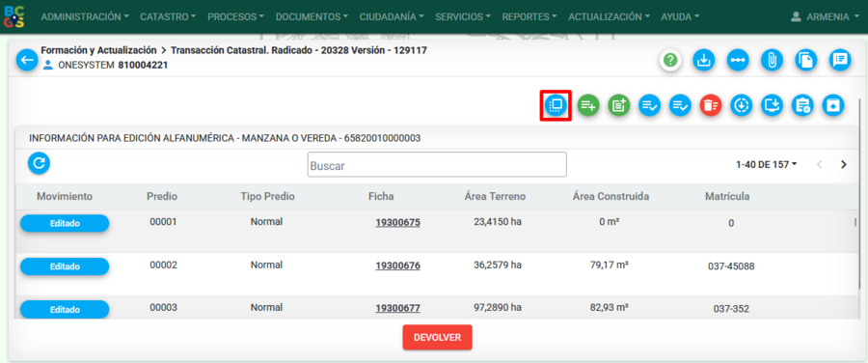Click the copy documents icon
Screen dimensions: 868x363
[x=806, y=61]
